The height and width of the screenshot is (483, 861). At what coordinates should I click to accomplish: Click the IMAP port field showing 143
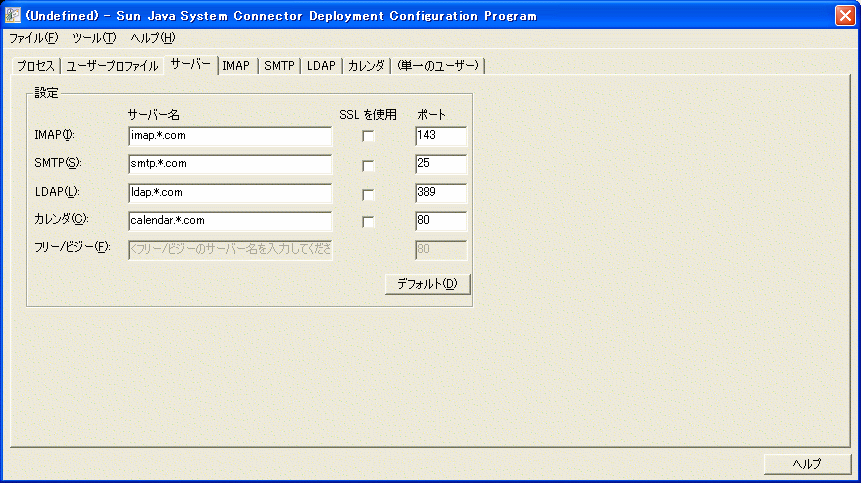click(x=441, y=136)
